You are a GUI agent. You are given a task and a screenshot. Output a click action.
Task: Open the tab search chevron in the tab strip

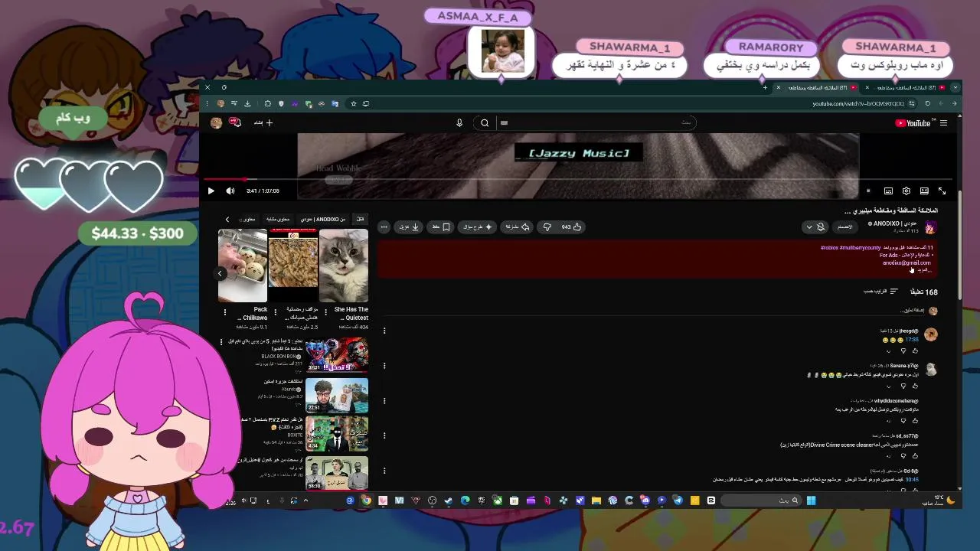tap(955, 87)
